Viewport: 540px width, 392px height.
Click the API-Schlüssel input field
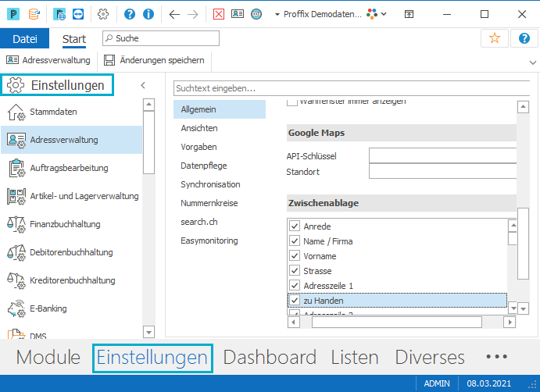pyautogui.click(x=442, y=155)
